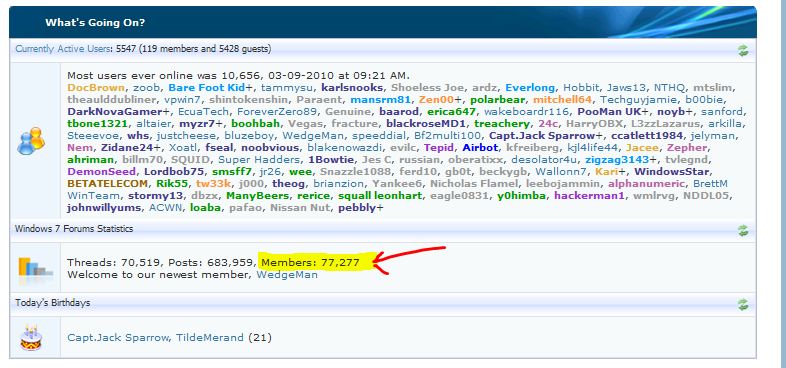The height and width of the screenshot is (368, 786).
Task: Open squall leonhart's profile
Action: (380, 196)
